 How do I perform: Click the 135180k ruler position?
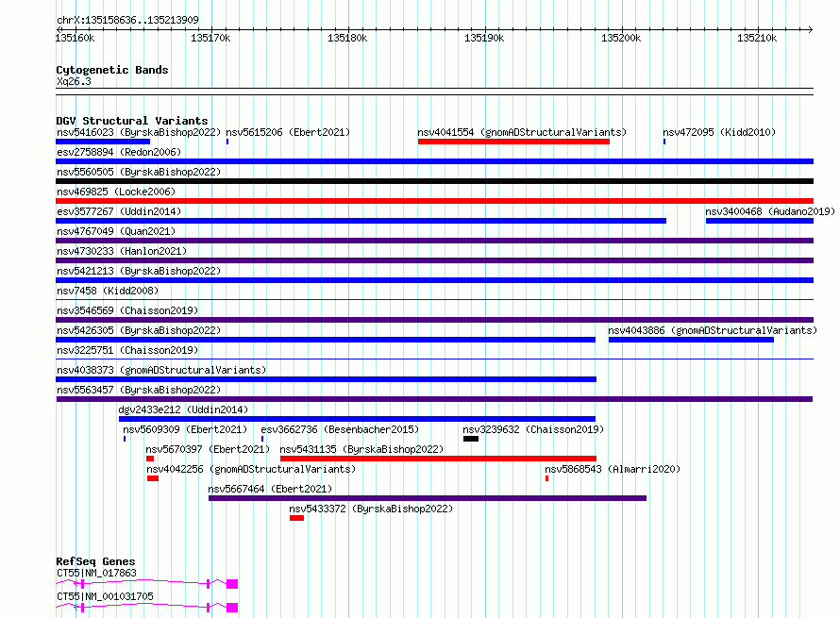point(347,38)
